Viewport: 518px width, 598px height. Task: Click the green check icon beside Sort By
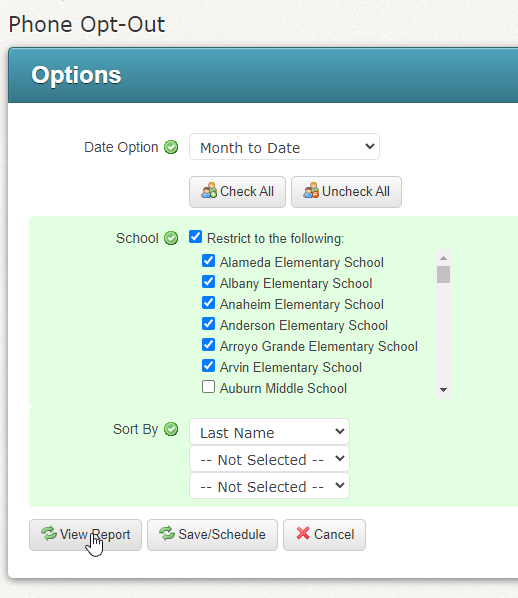point(171,429)
